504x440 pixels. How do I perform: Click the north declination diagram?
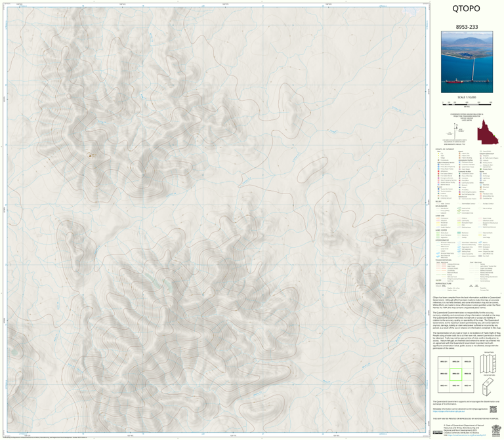point(456,130)
